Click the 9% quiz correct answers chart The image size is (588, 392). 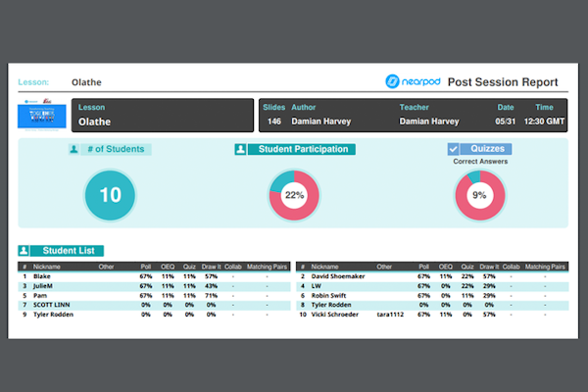tap(479, 195)
